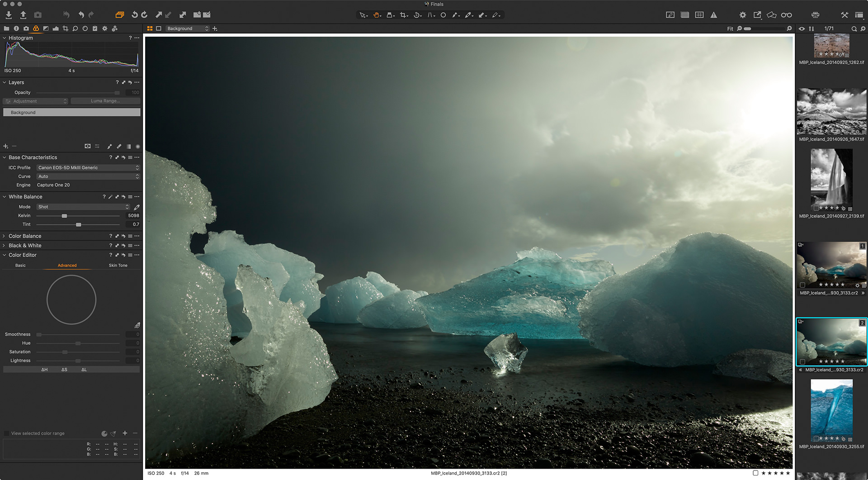Open the White Balance Mode dropdown
Image resolution: width=868 pixels, height=480 pixels.
coord(83,207)
